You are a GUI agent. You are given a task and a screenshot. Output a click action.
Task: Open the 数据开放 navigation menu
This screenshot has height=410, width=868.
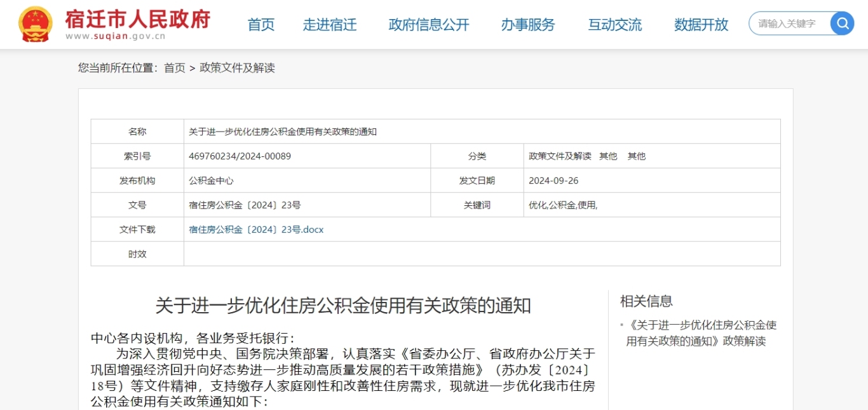[702, 25]
